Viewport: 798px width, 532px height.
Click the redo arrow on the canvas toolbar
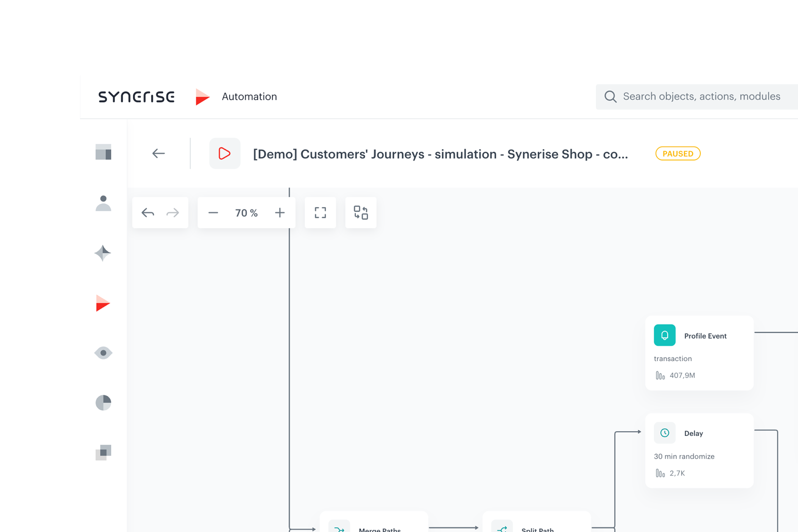(x=172, y=212)
